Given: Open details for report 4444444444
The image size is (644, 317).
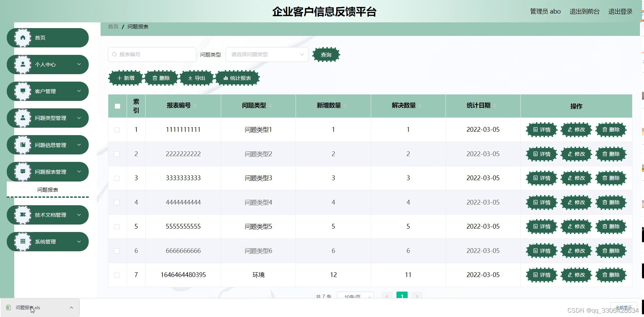Looking at the screenshot, I should point(542,203).
